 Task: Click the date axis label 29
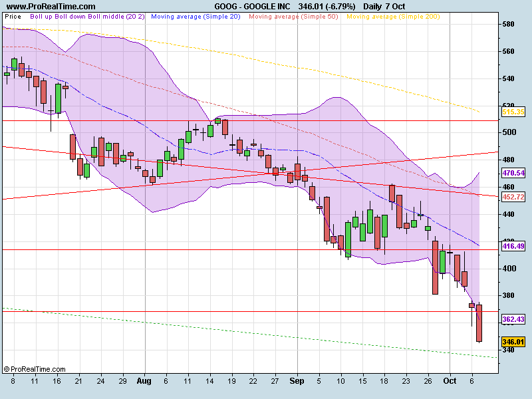tap(122, 381)
